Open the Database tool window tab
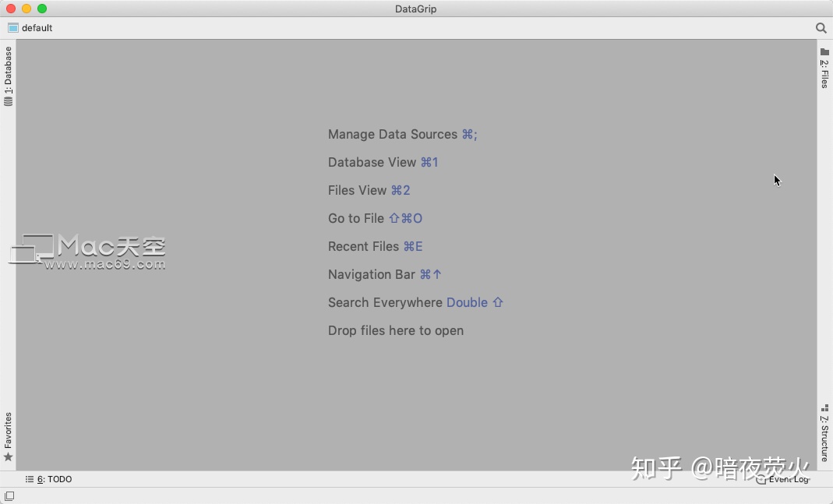833x504 pixels. (8, 76)
